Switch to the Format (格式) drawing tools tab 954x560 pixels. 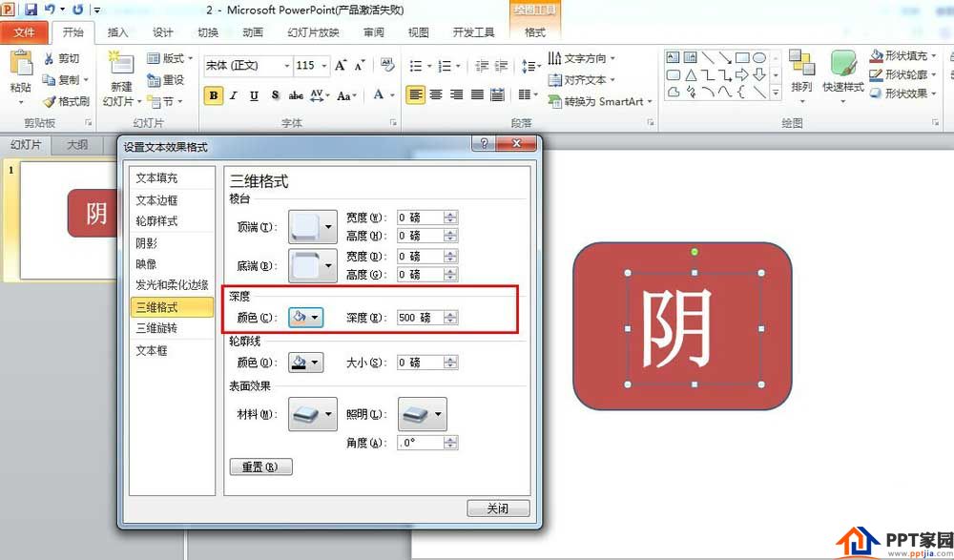(x=535, y=32)
